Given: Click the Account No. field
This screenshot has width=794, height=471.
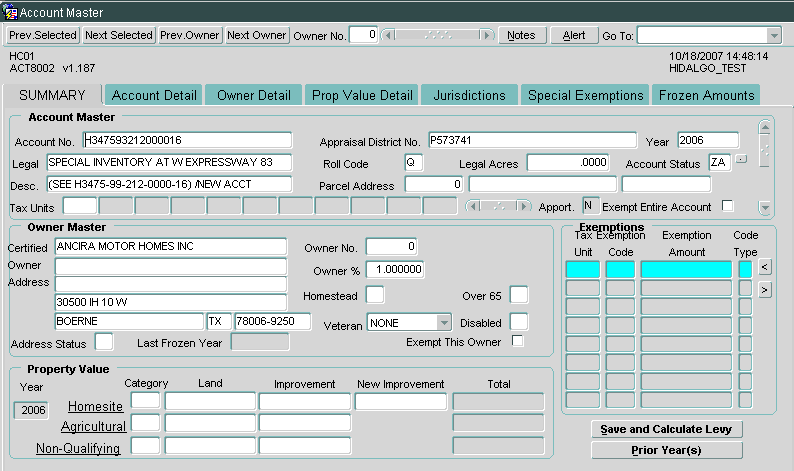Looking at the screenshot, I should point(187,140).
